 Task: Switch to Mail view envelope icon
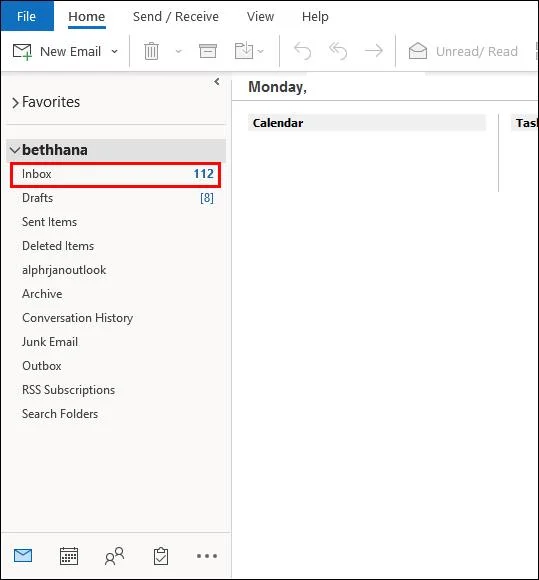click(x=23, y=556)
